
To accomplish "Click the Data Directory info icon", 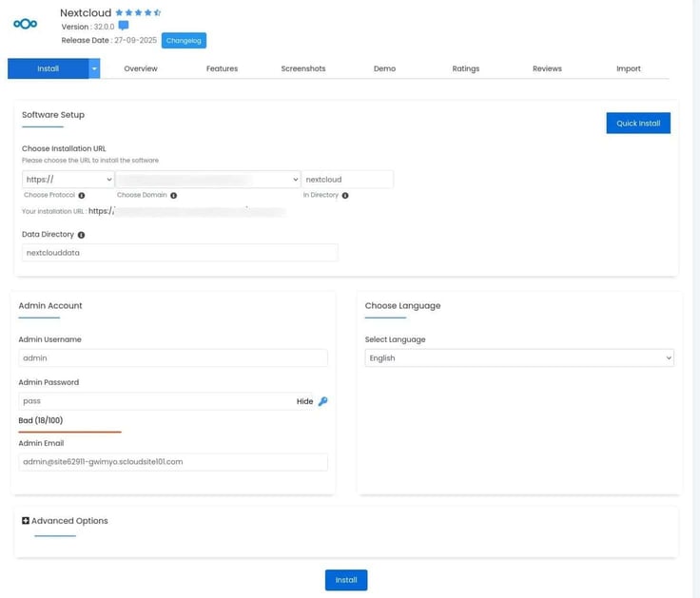I will point(81,235).
